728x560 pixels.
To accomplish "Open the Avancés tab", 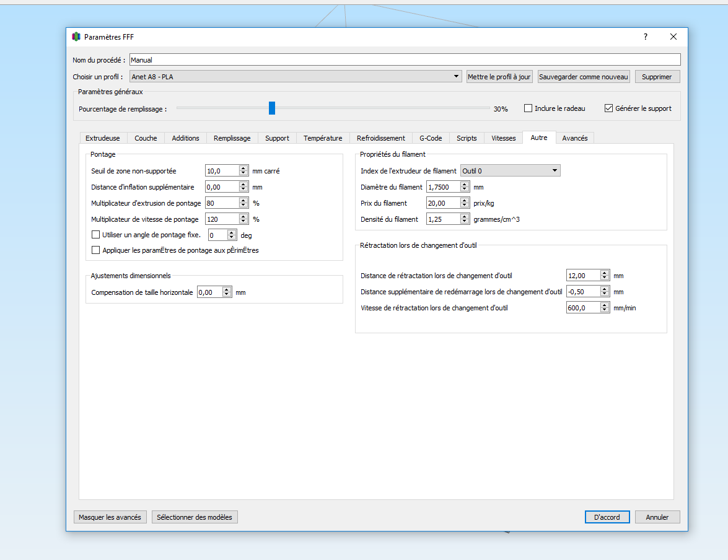I will pyautogui.click(x=575, y=138).
